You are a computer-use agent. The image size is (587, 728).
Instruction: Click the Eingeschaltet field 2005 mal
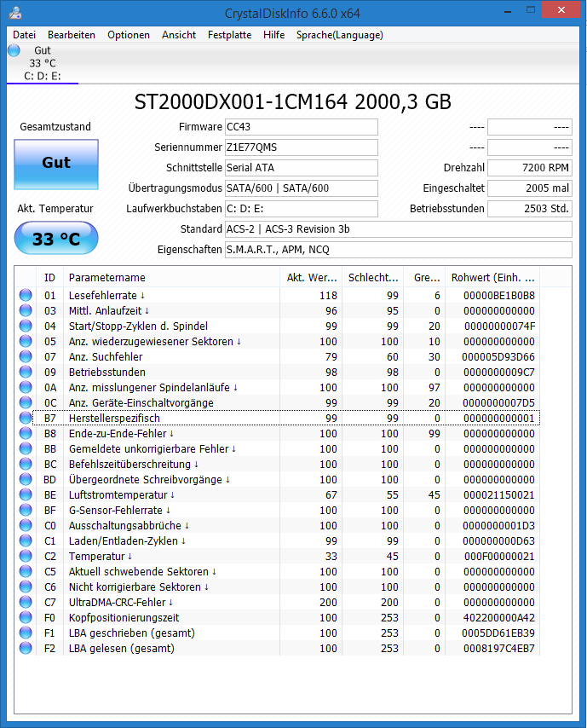click(530, 188)
